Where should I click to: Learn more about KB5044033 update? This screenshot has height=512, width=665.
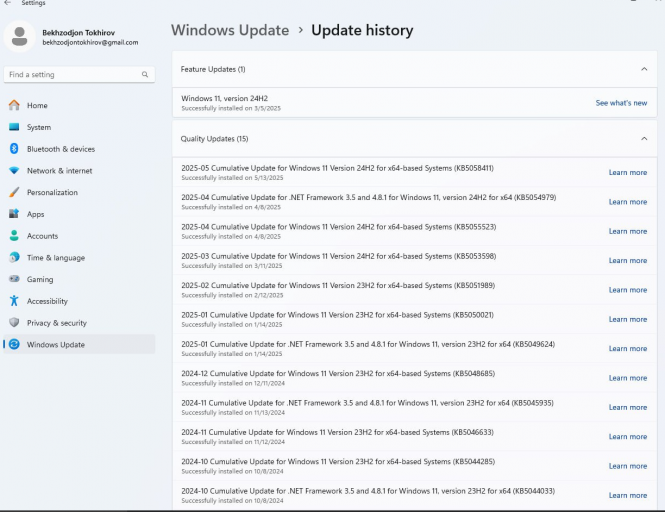(x=628, y=495)
